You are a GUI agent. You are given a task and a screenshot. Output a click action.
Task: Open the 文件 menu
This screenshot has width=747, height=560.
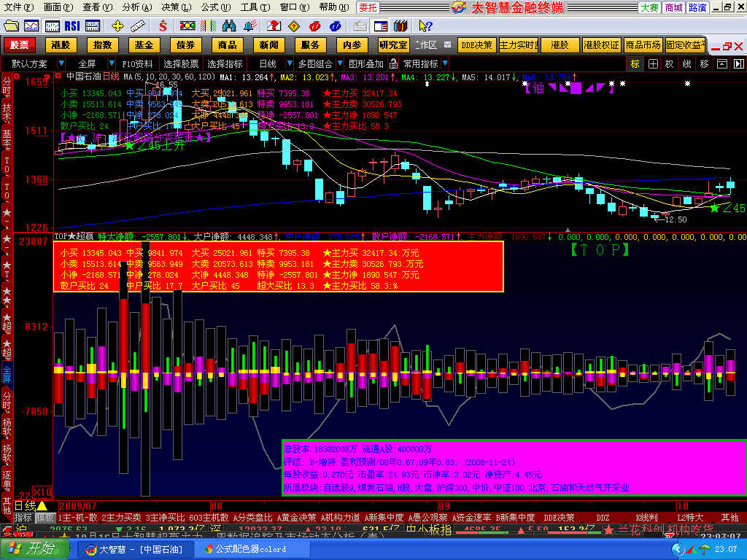tap(19, 7)
